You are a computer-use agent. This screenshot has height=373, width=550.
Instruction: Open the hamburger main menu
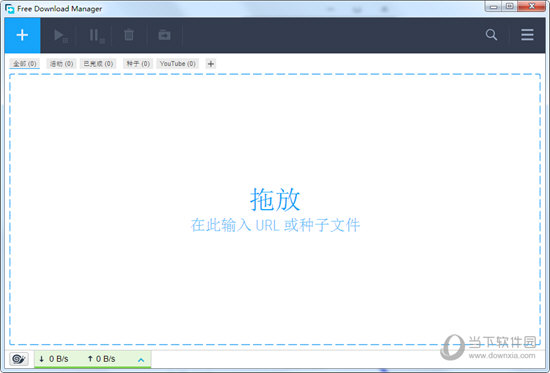click(527, 35)
